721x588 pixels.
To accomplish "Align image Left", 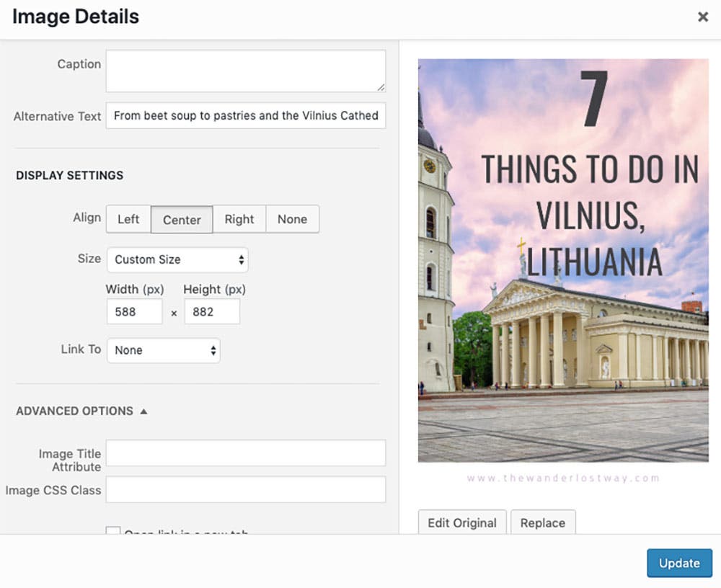I will click(128, 219).
